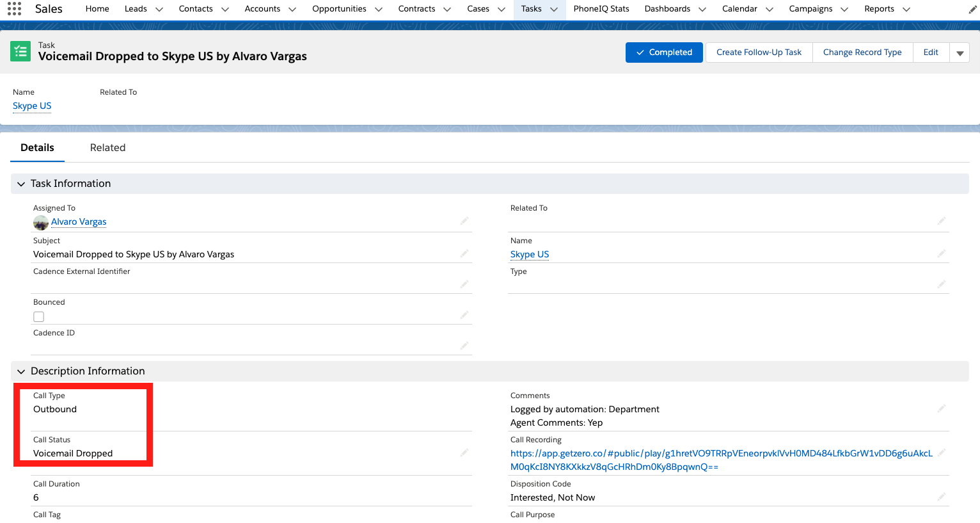
Task: Open the Campaigns navigation item
Action: (810, 9)
